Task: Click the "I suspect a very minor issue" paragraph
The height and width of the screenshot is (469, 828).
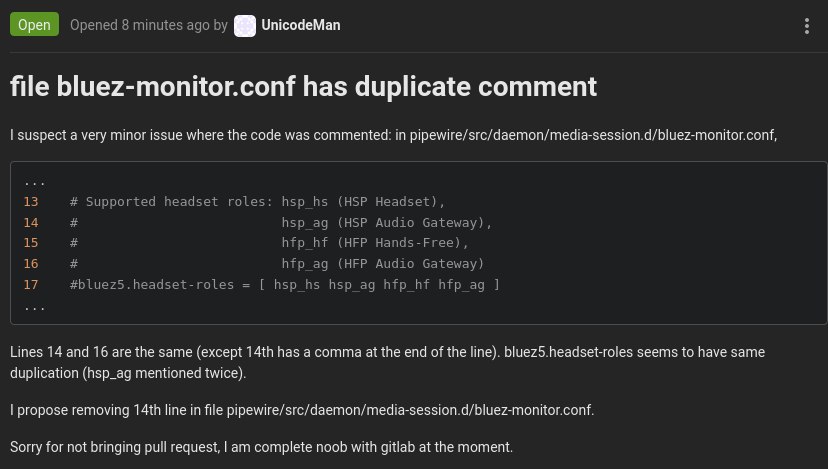Action: [x=393, y=135]
